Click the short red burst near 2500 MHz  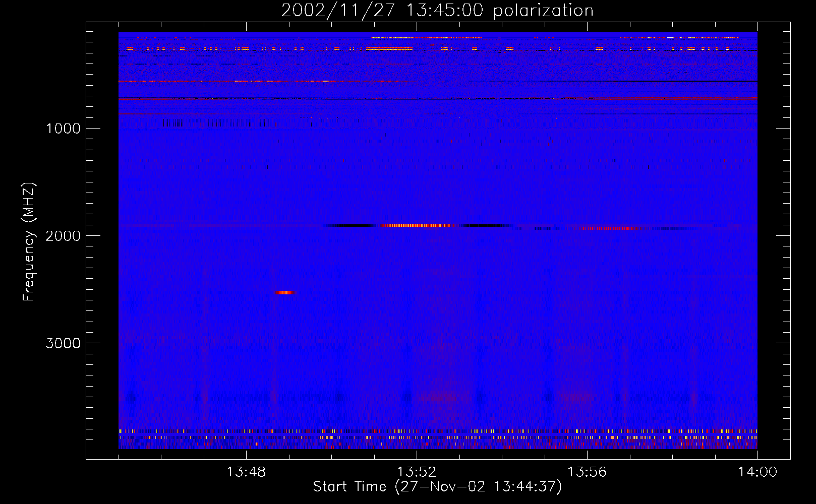click(285, 292)
